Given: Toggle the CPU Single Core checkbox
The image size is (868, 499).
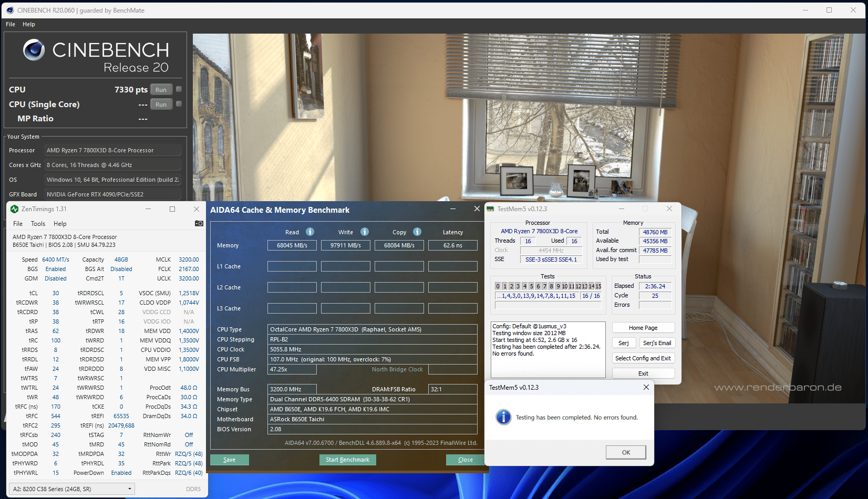Looking at the screenshot, I should tap(179, 104).
